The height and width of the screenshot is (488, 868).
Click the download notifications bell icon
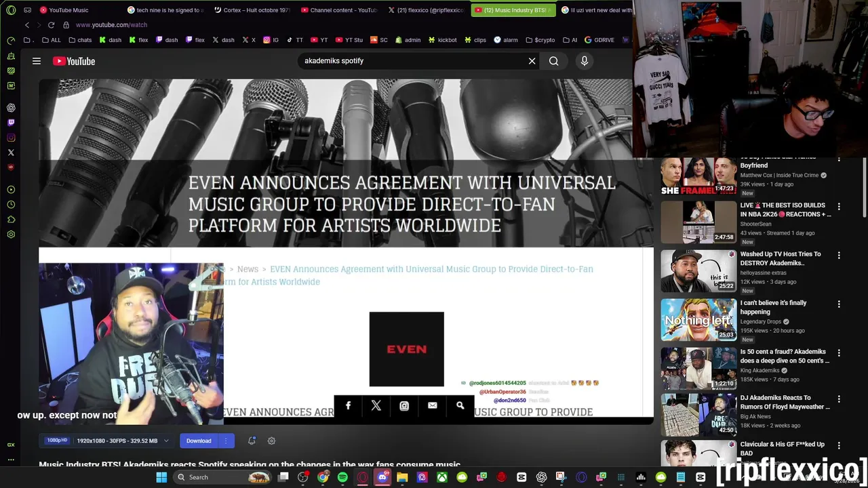(252, 441)
